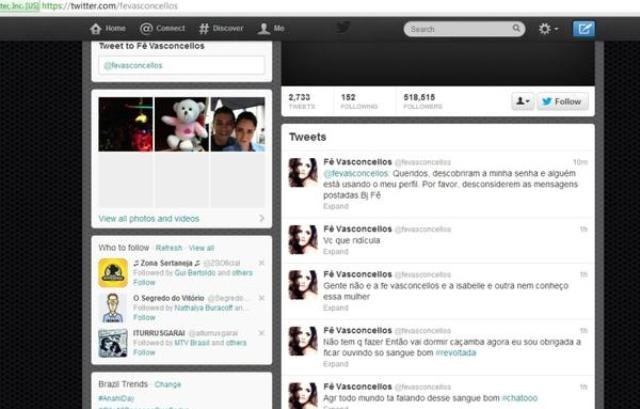Open Zona Sertaneja avatar icon
This screenshot has width=640, height=409.
[x=113, y=273]
